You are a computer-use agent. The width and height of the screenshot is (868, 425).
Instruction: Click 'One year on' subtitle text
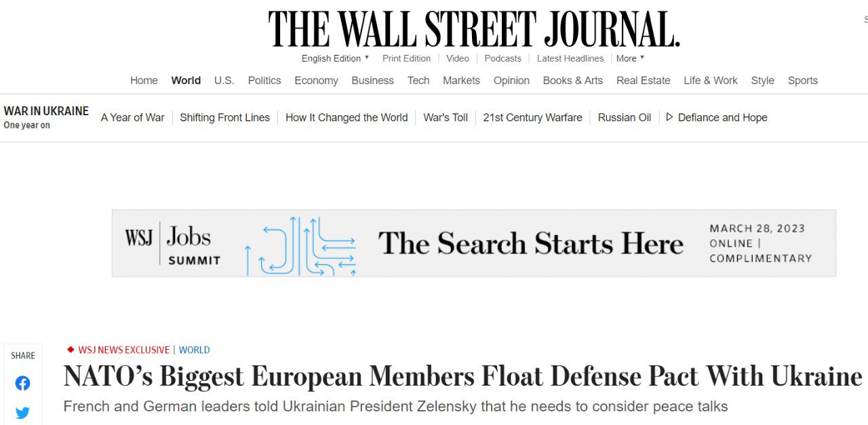click(26, 125)
